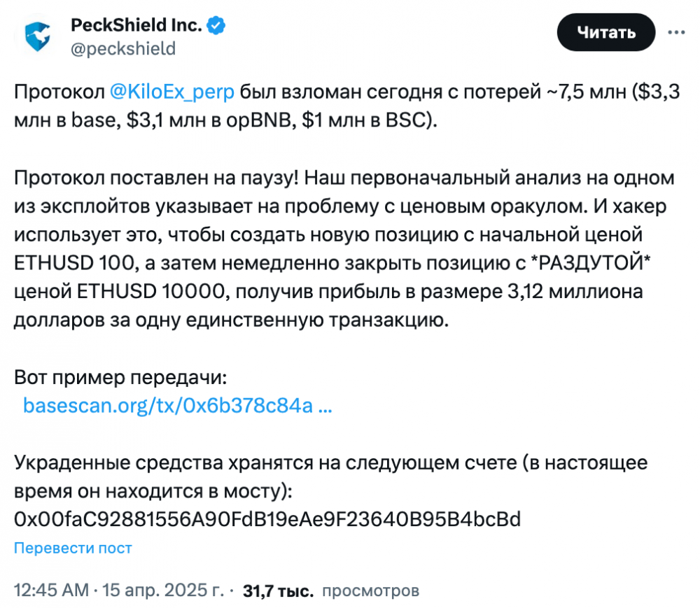Screen dimensions: 700x608
Task: Click the просмотров label
Action: click(370, 591)
